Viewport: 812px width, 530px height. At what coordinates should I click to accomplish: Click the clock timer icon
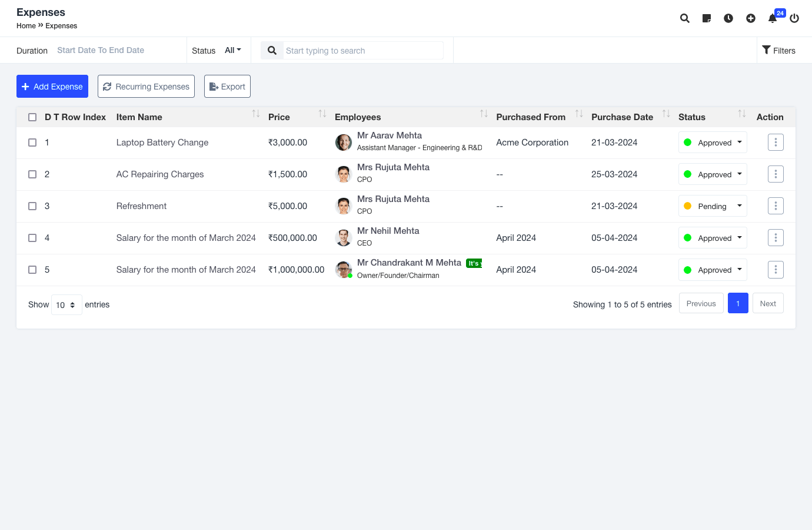pyautogui.click(x=728, y=18)
